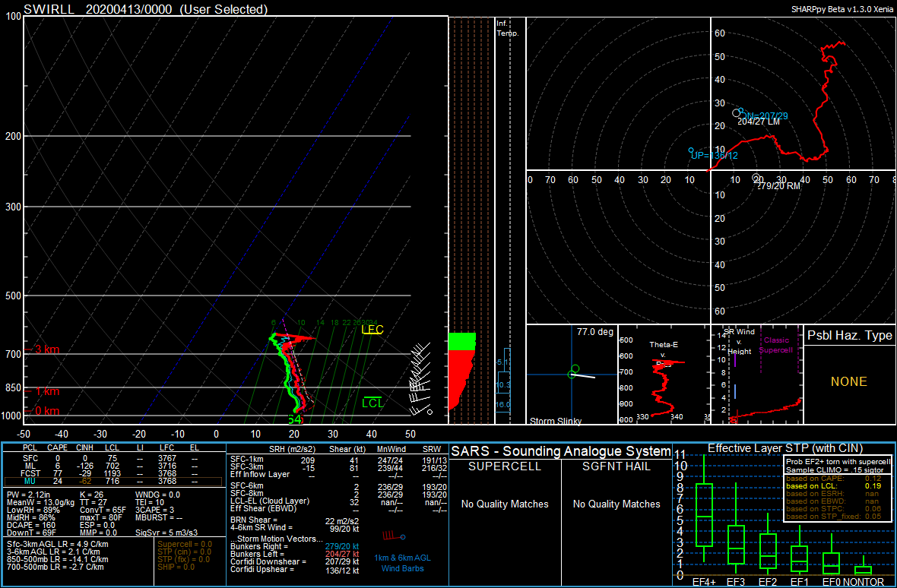Click the LowRH = 89% value
The height and width of the screenshot is (588, 897).
click(x=33, y=510)
